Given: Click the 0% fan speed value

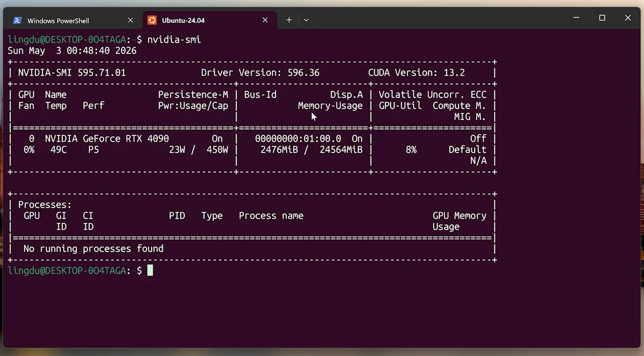Looking at the screenshot, I should click(29, 149).
